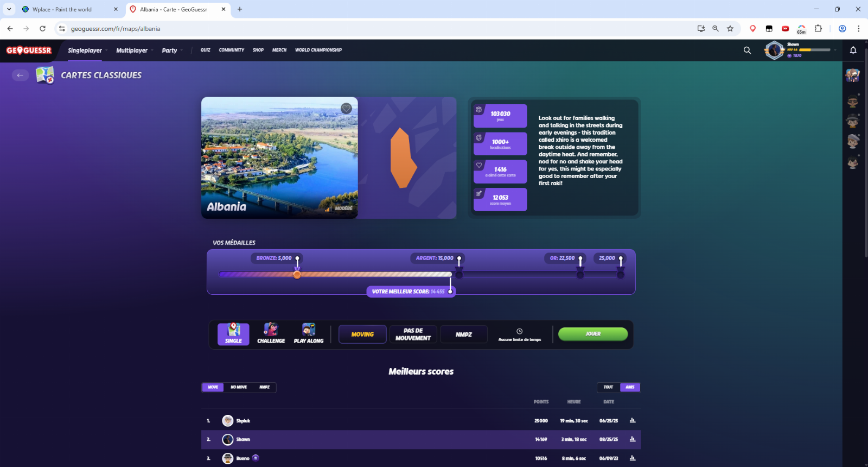
Task: Switch to the Wplace browser tab
Action: 68,9
